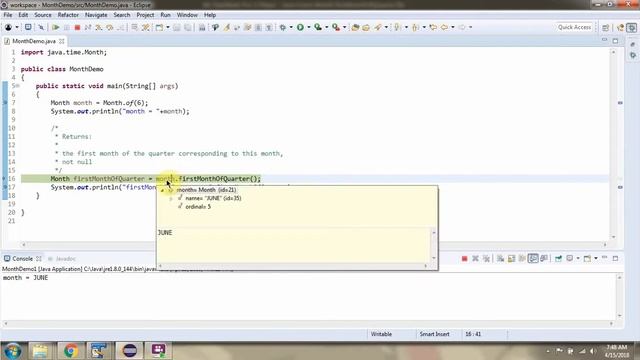
Task: Click the Save icon in toolbar
Action: [177, 27]
